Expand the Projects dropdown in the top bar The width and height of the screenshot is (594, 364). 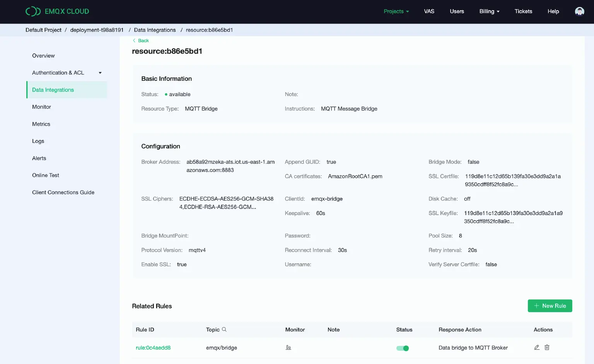[396, 12]
